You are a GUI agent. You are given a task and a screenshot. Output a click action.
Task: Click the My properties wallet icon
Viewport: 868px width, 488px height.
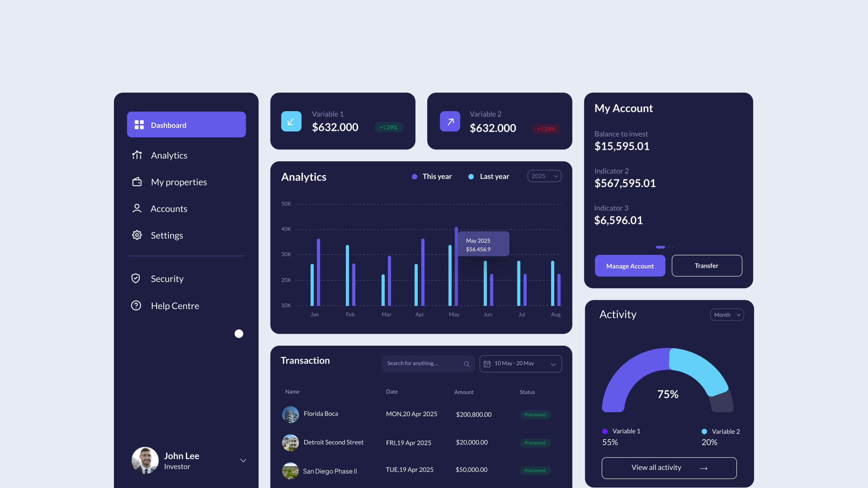pos(137,182)
